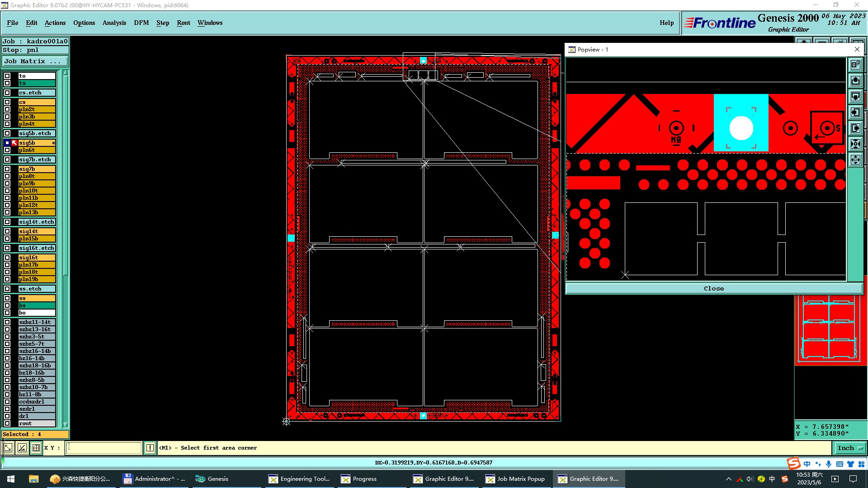Pan Popview right with the right-arrow icon
Viewport: 868px width, 488px height.
855,128
